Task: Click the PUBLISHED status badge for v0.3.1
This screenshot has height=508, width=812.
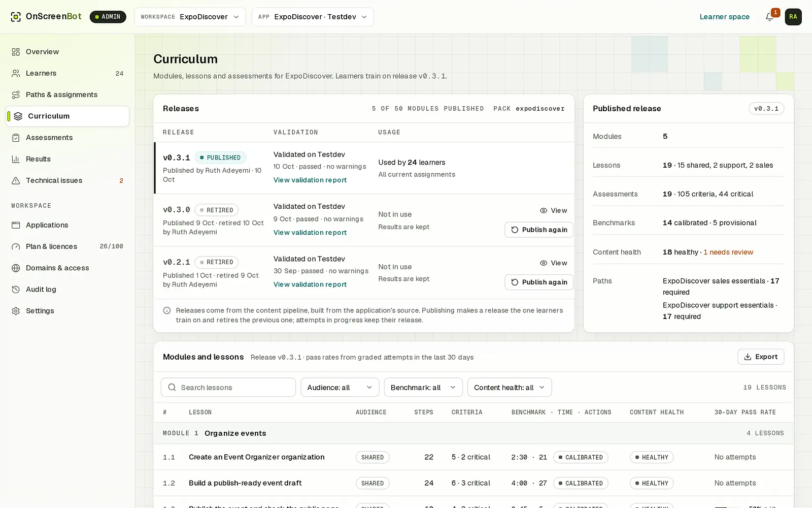Action: click(x=220, y=157)
